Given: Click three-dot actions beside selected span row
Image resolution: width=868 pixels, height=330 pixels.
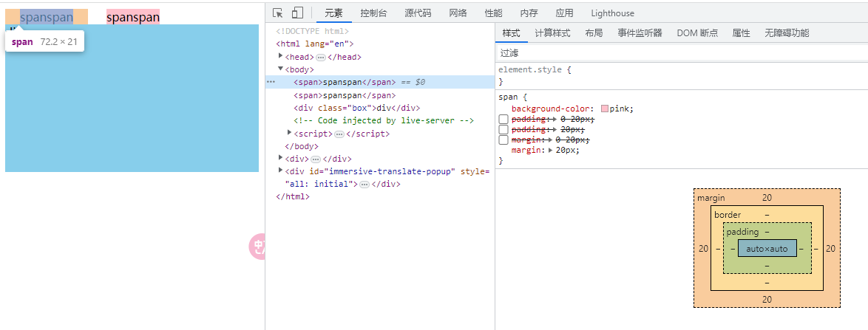Looking at the screenshot, I should coord(271,82).
